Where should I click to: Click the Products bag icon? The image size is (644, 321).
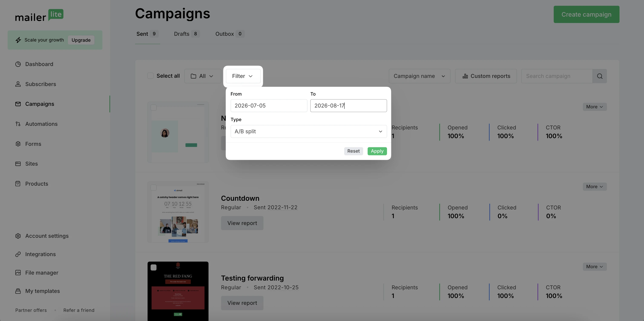18,184
